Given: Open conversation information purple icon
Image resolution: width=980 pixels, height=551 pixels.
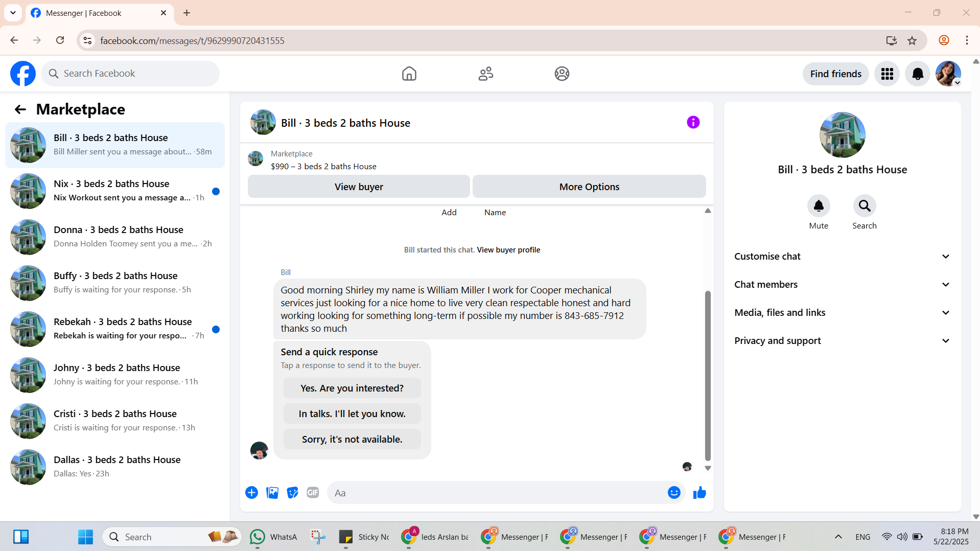Looking at the screenshot, I should pyautogui.click(x=693, y=122).
